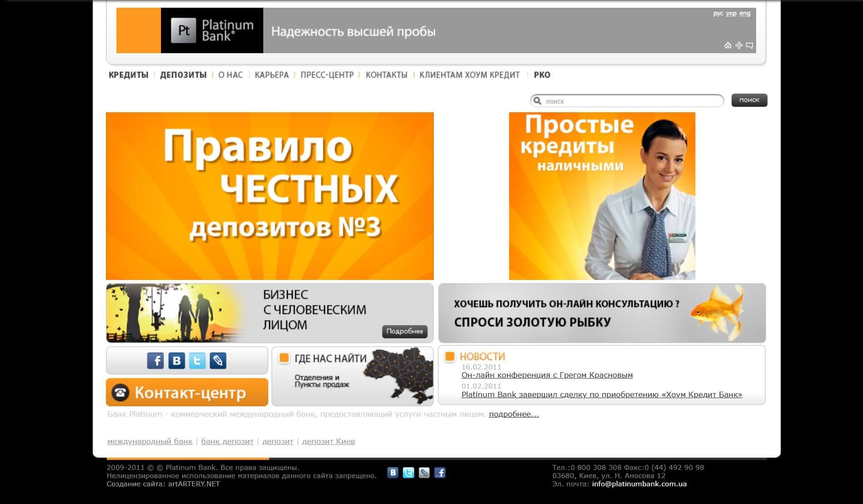Viewport: 863px width, 504px height.
Task: Switch language to рус
Action: tap(718, 14)
